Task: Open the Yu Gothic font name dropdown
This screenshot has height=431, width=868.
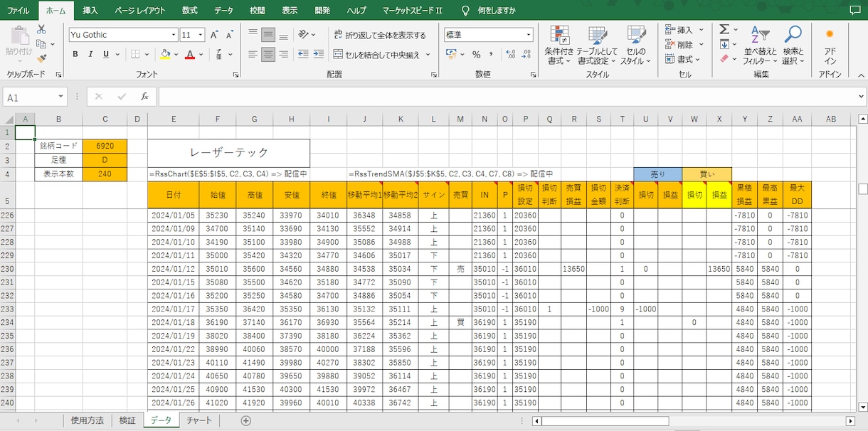Action: click(x=174, y=35)
